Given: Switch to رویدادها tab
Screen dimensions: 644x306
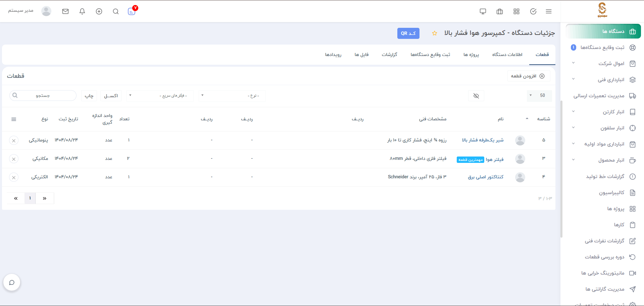Looking at the screenshot, I should click(333, 55).
